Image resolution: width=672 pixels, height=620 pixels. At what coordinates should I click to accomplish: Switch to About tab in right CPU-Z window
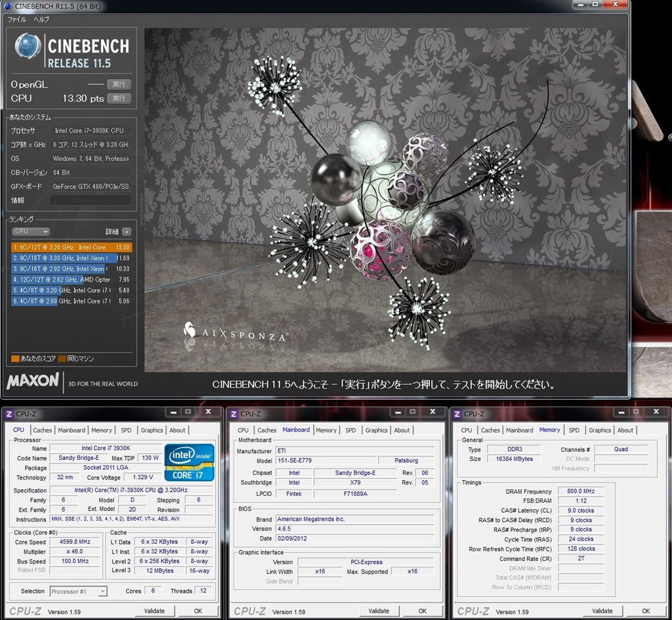coord(625,430)
